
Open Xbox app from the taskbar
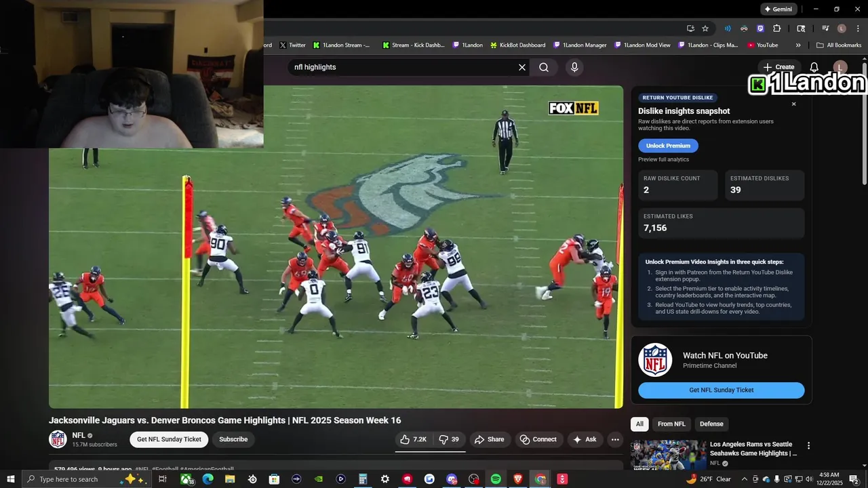186,479
